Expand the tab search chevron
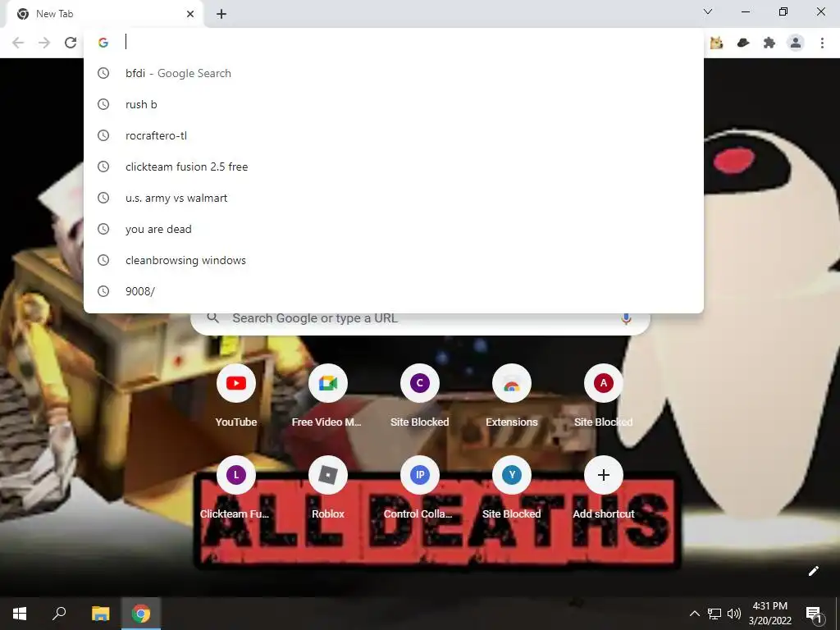Image resolution: width=840 pixels, height=630 pixels. pos(708,11)
